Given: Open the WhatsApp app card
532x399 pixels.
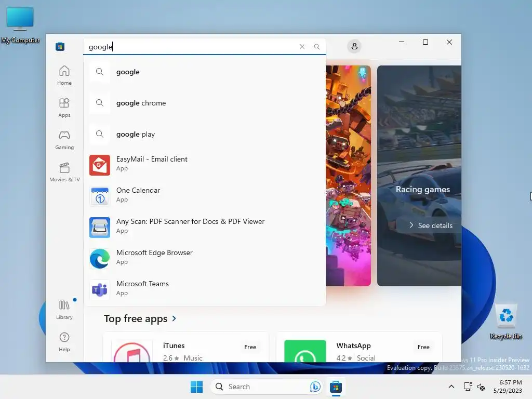Looking at the screenshot, I should tap(360, 348).
